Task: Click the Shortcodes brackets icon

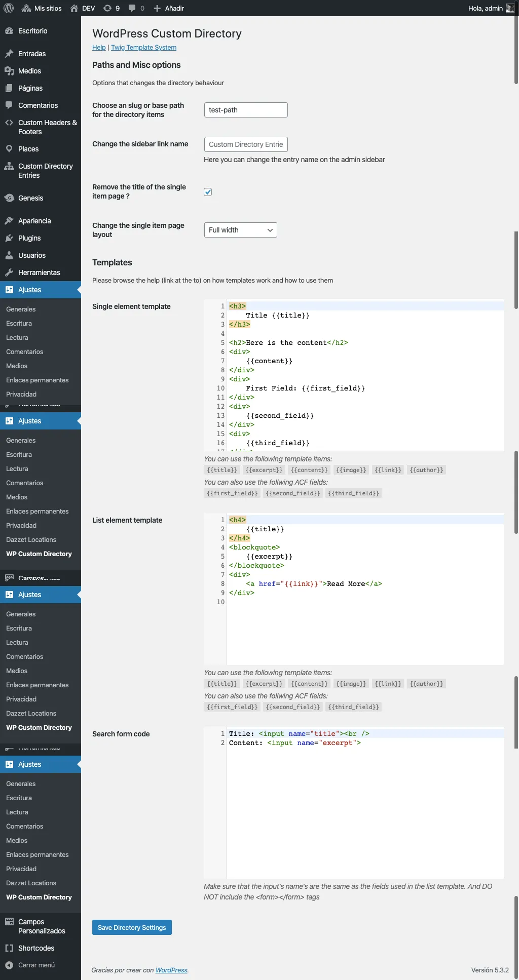Action: point(9,948)
